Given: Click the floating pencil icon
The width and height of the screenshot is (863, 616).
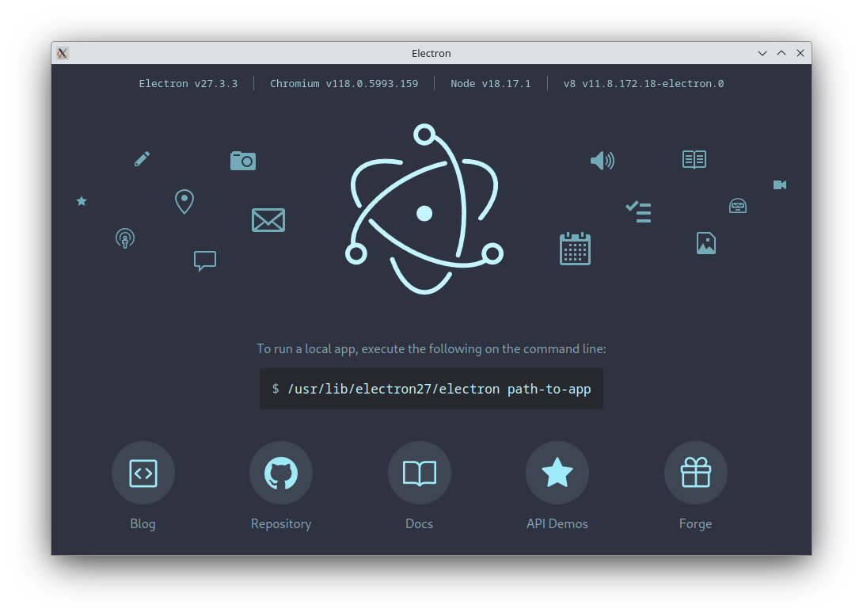Looking at the screenshot, I should 142,159.
